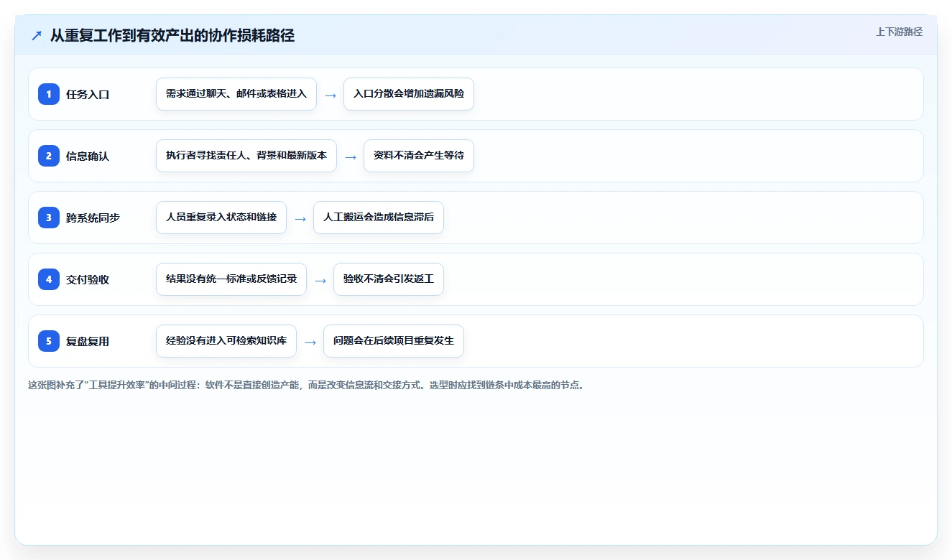Viewport: 952px width, 560px height.
Task: Click the arrow in the 复盘复用 row
Action: click(x=310, y=342)
